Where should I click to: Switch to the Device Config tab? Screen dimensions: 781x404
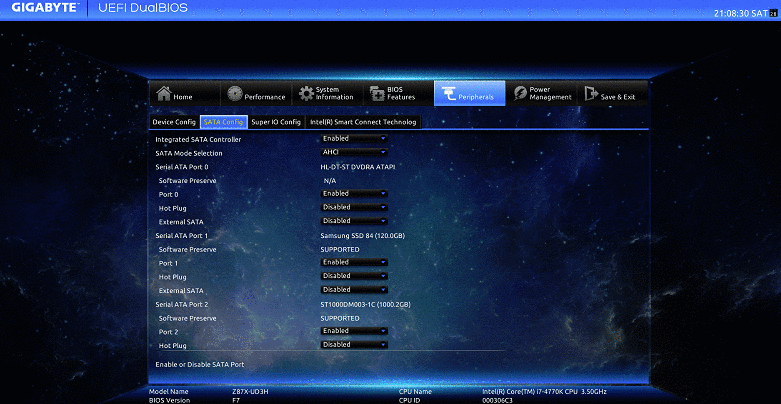pyautogui.click(x=174, y=122)
